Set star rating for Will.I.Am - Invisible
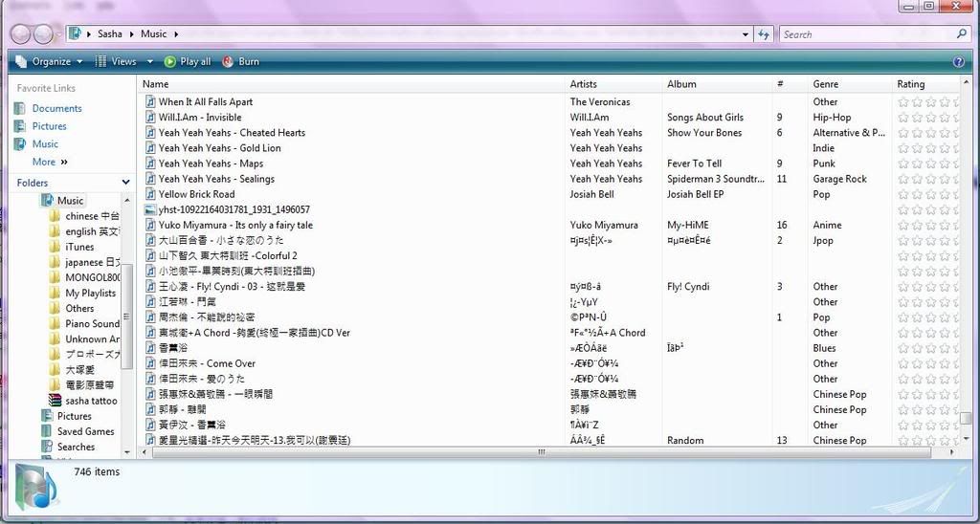 coord(928,117)
